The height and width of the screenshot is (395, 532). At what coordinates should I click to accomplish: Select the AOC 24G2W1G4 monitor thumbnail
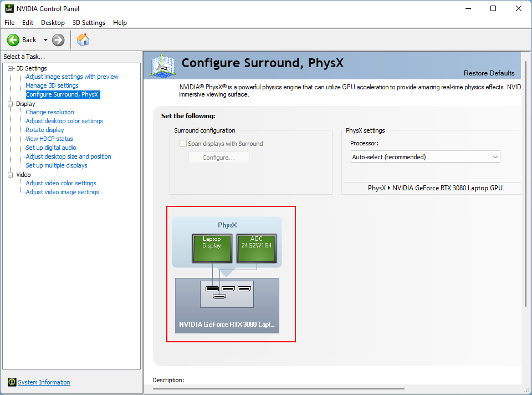tap(257, 249)
